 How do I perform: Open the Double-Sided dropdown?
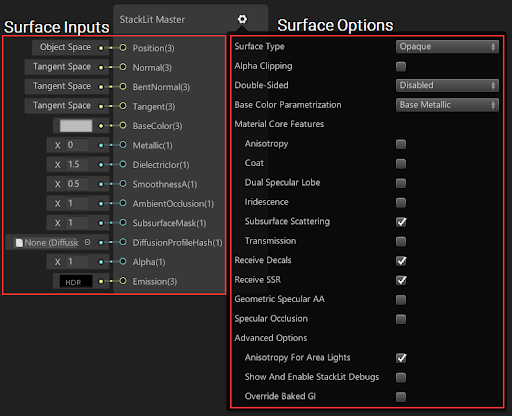click(447, 85)
